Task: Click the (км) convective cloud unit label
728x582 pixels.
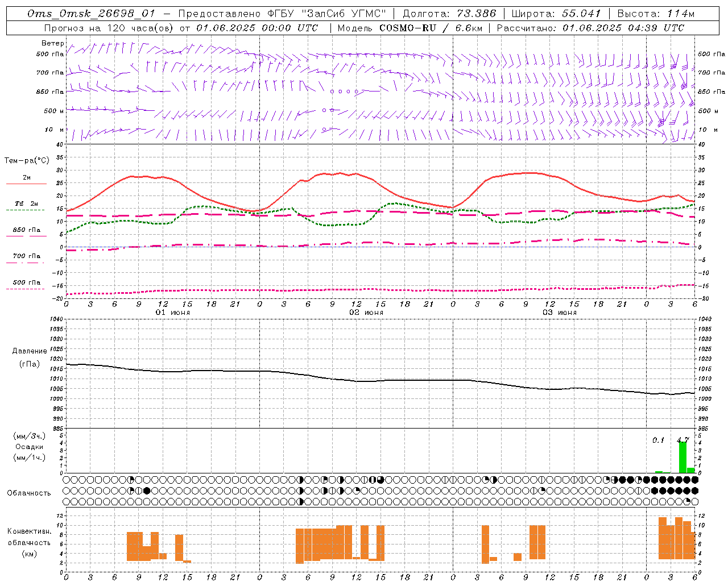Action: coord(30,554)
